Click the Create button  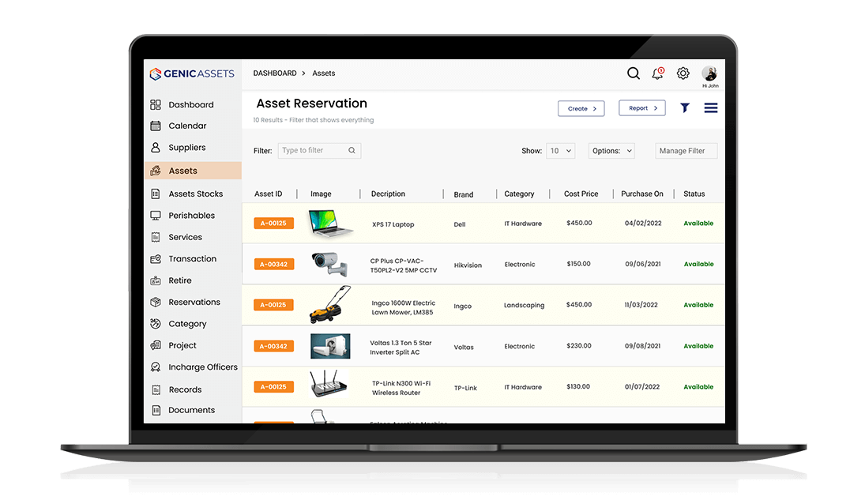[x=581, y=108]
